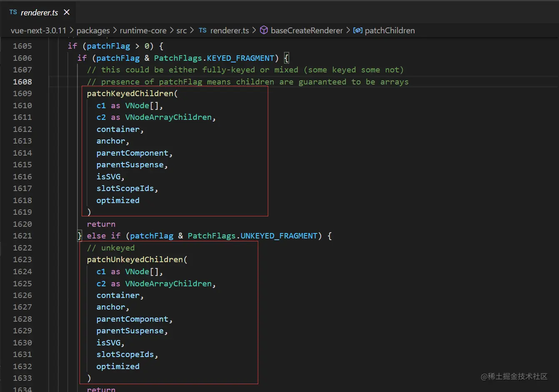Click optimized on line 1618
The image size is (559, 392).
[118, 201]
